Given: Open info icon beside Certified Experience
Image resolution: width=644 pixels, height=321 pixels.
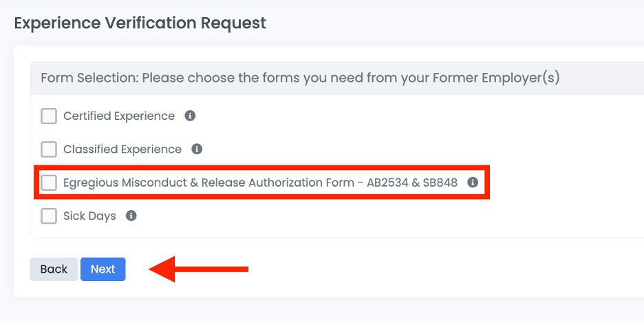Looking at the screenshot, I should tap(191, 116).
